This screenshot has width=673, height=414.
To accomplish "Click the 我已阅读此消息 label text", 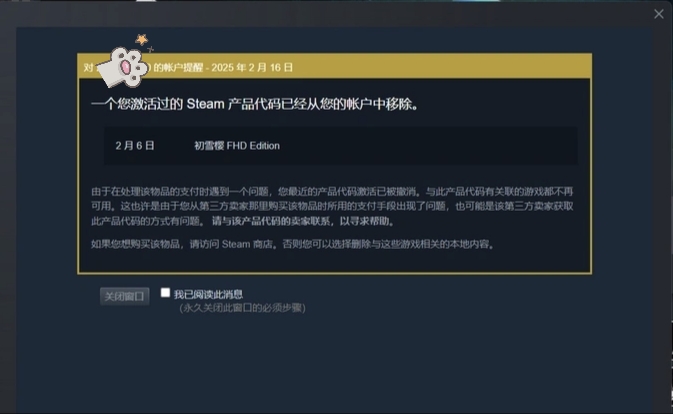I will point(208,294).
